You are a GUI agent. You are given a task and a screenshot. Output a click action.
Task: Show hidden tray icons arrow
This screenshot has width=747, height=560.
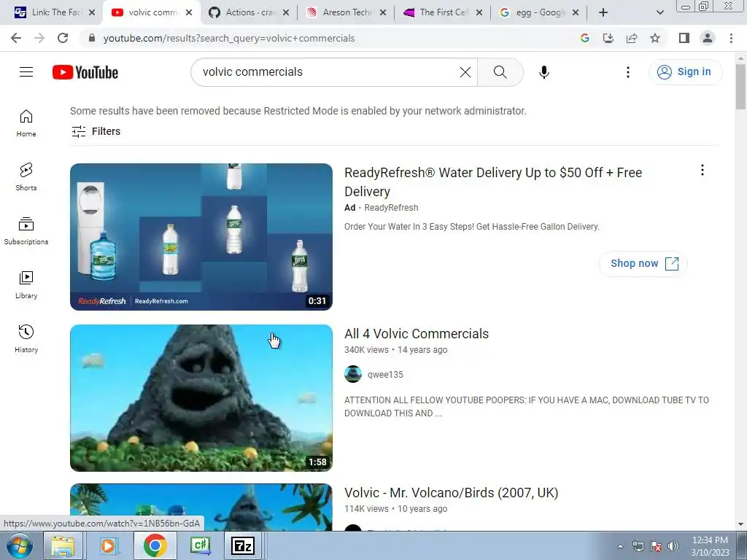[x=620, y=546]
